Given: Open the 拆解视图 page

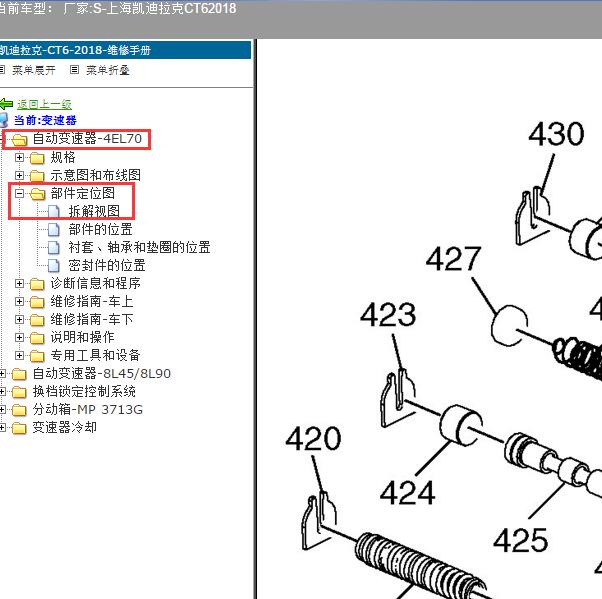Looking at the screenshot, I should click(94, 211).
